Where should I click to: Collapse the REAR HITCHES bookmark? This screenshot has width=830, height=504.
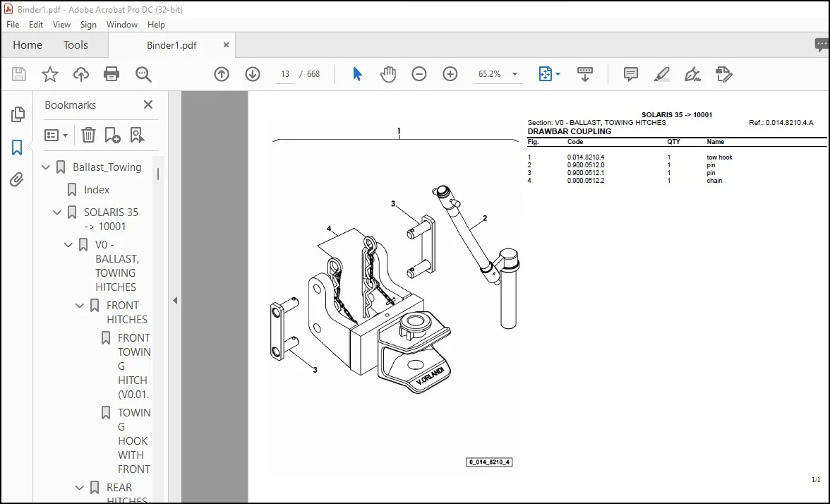pos(79,488)
